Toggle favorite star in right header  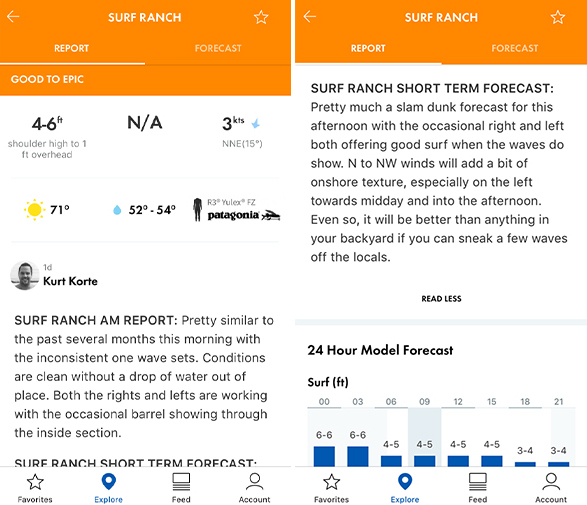(557, 17)
